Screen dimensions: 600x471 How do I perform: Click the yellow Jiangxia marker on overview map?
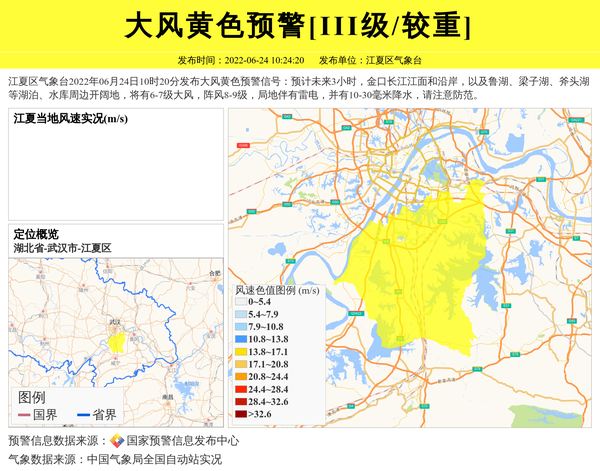[x=118, y=342]
